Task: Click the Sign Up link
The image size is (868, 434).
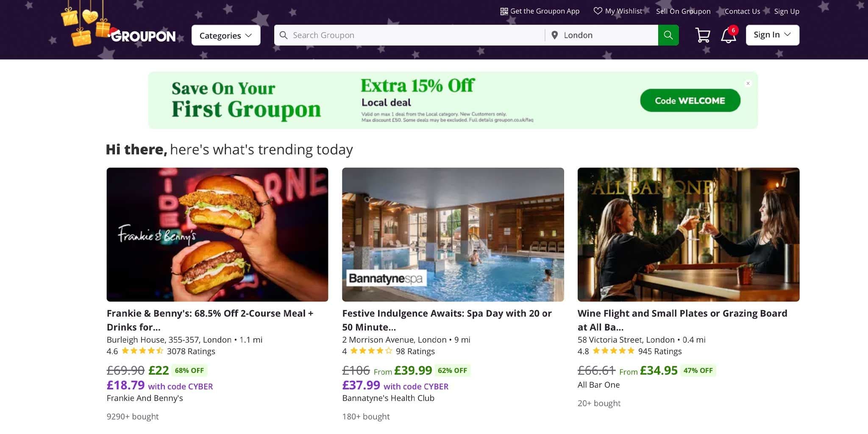Action: click(787, 11)
